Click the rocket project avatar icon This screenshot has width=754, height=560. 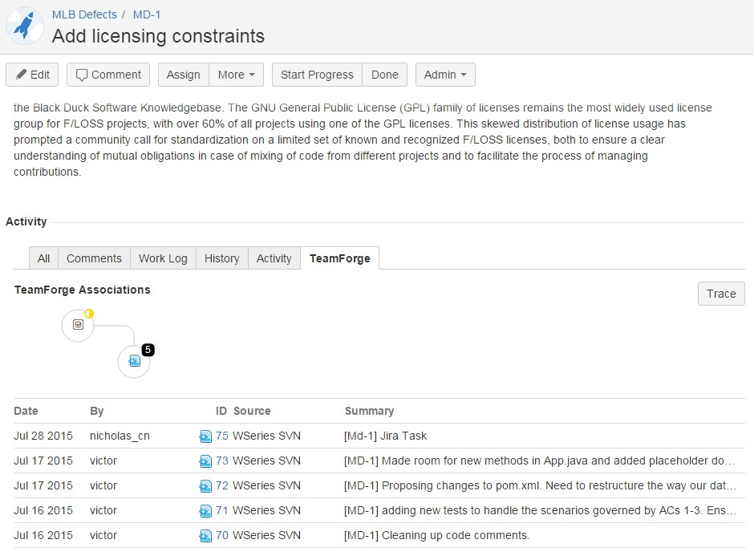point(25,26)
